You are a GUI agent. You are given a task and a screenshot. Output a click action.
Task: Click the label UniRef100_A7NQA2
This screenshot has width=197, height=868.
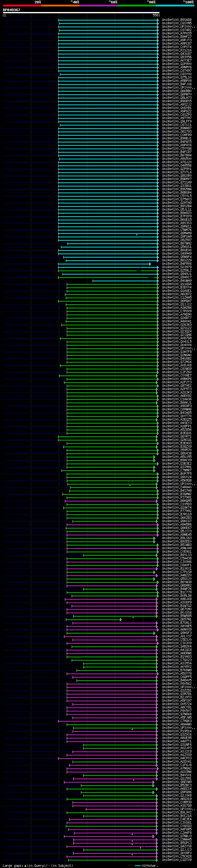click(177, 768)
